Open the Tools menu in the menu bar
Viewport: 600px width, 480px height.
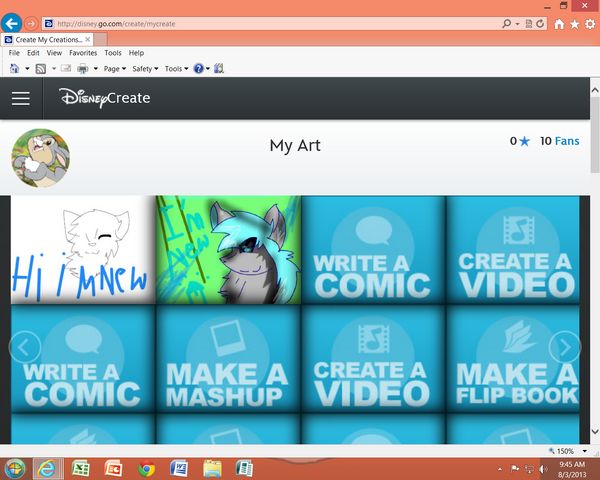tap(113, 53)
